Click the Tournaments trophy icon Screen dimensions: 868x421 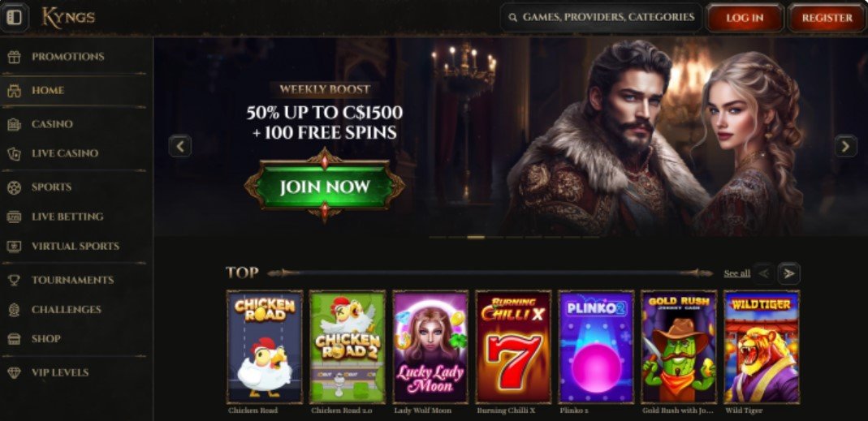14,280
